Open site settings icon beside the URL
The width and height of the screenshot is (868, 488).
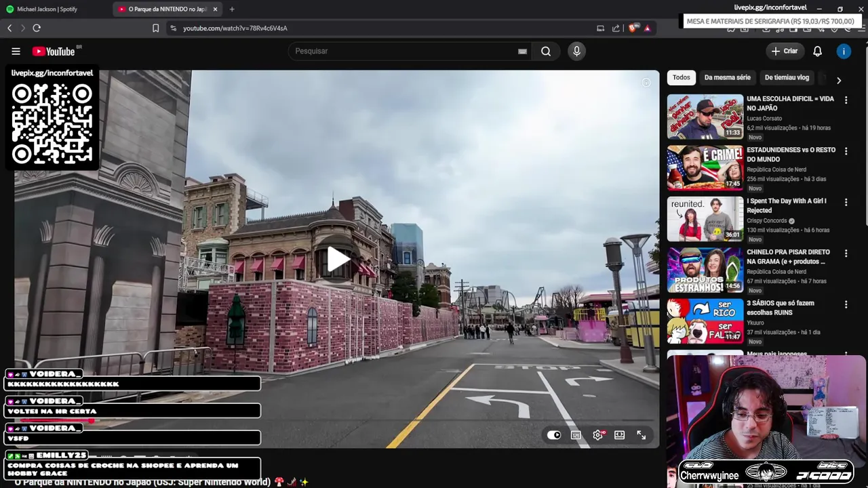173,28
